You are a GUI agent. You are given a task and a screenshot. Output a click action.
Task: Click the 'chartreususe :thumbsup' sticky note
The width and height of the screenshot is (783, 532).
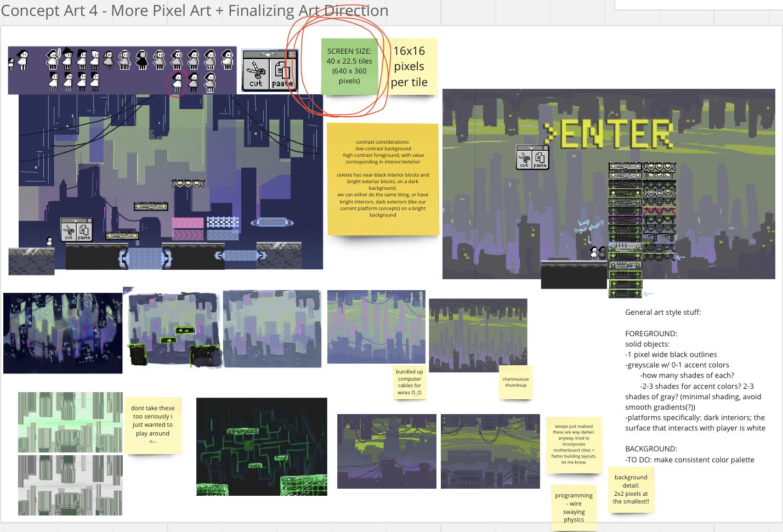pos(515,383)
